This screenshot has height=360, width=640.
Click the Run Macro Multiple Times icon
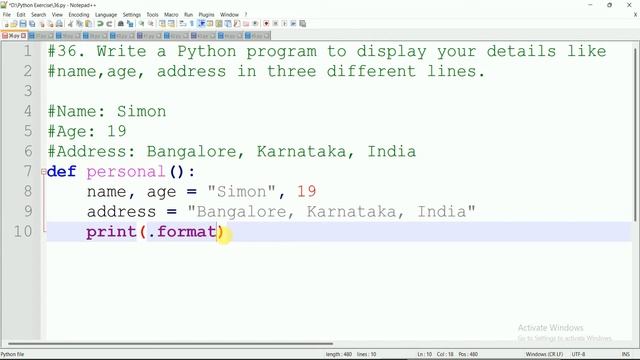click(293, 24)
